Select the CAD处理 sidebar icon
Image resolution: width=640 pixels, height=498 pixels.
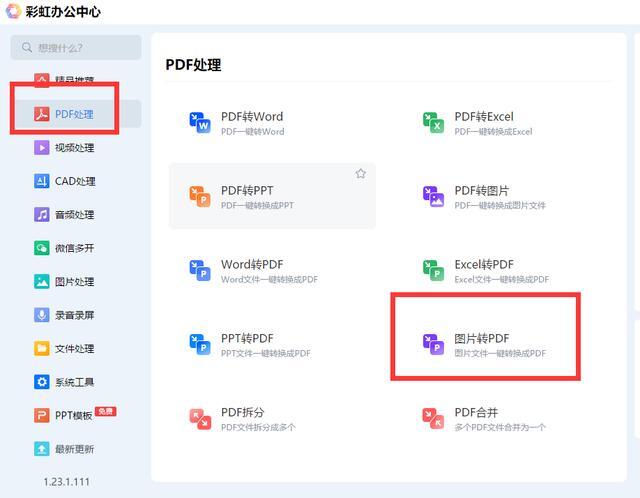42,181
